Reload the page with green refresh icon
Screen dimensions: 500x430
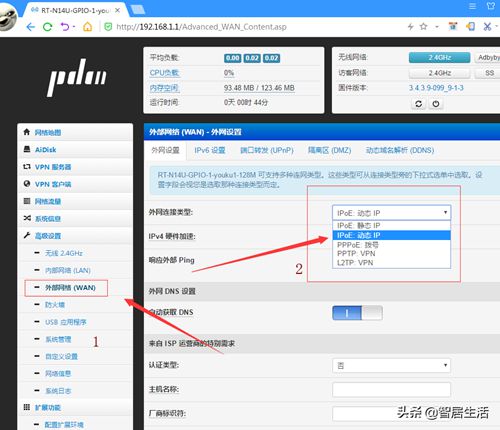pyautogui.click(x=48, y=27)
